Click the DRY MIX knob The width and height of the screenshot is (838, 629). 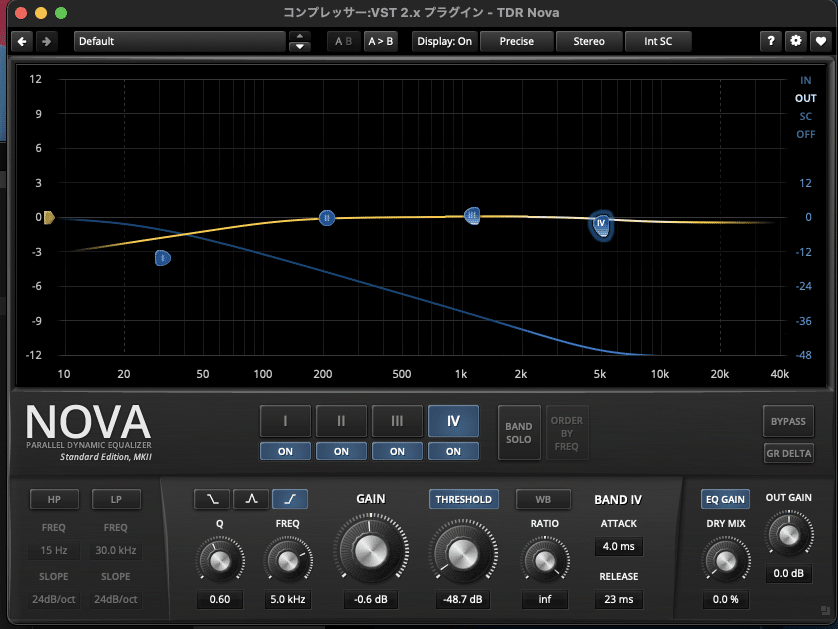click(726, 561)
